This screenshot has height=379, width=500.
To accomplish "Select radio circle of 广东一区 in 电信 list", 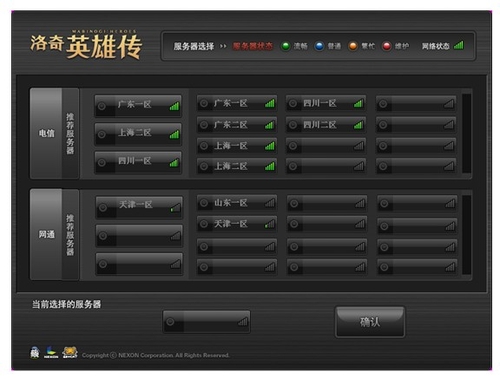I will [204, 104].
